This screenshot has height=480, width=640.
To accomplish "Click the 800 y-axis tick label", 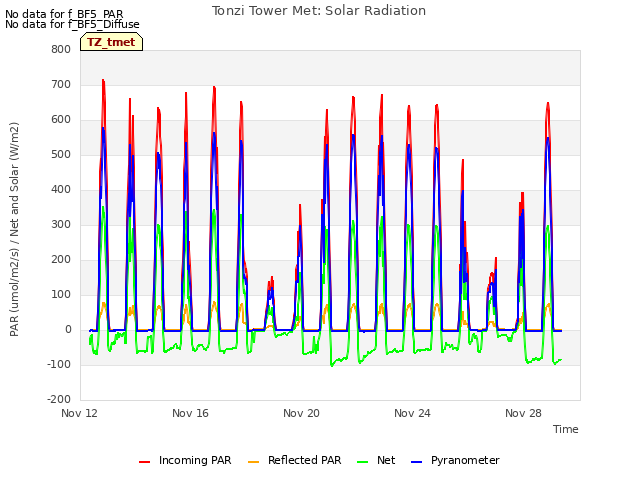I will pos(61,50).
